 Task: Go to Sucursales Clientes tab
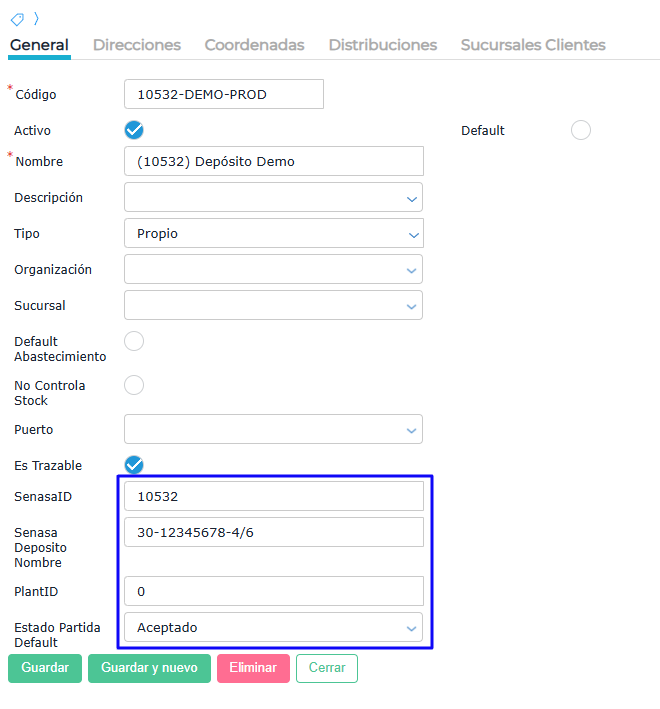[533, 45]
